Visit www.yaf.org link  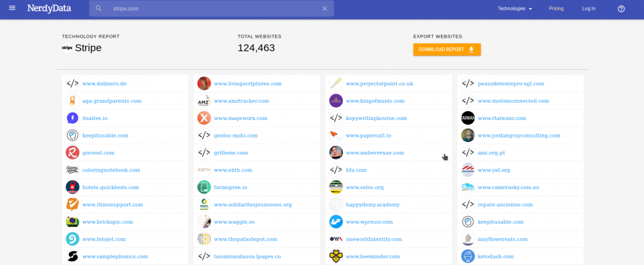tap(494, 170)
